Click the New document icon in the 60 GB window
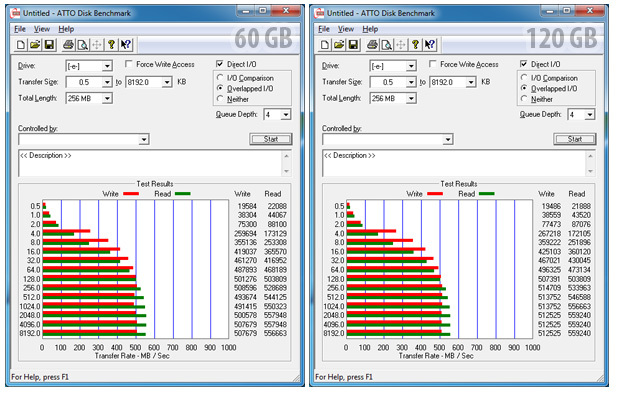618x393 pixels. pos(20,45)
